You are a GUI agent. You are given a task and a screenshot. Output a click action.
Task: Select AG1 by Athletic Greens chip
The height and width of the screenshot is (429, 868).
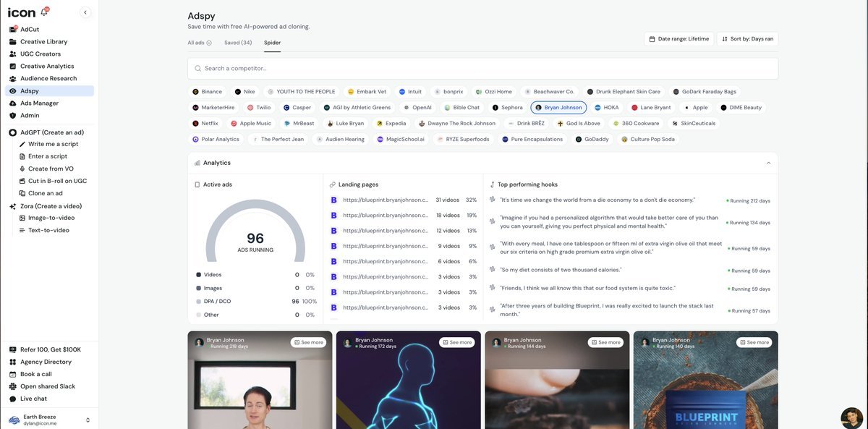(357, 108)
